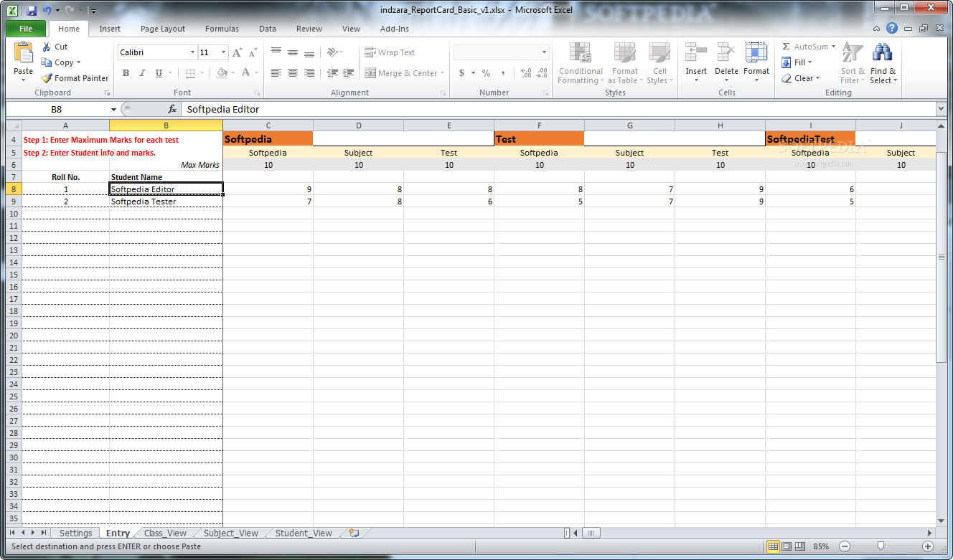
Task: Toggle Bold formatting
Action: click(x=126, y=73)
